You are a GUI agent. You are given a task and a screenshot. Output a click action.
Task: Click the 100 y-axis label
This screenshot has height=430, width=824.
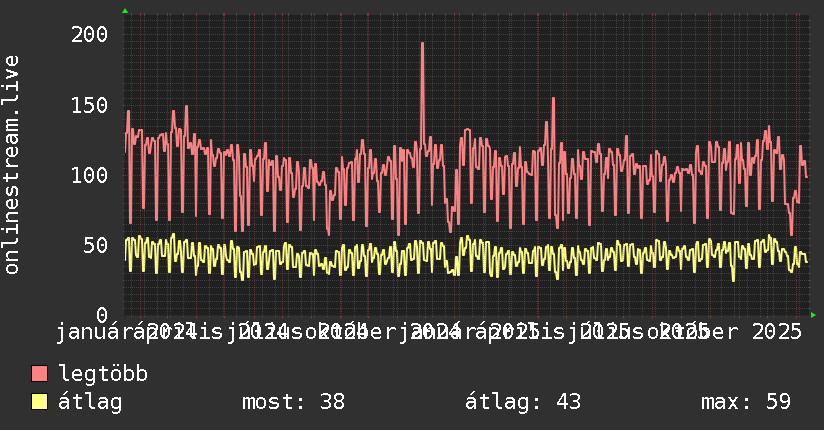[x=89, y=175]
